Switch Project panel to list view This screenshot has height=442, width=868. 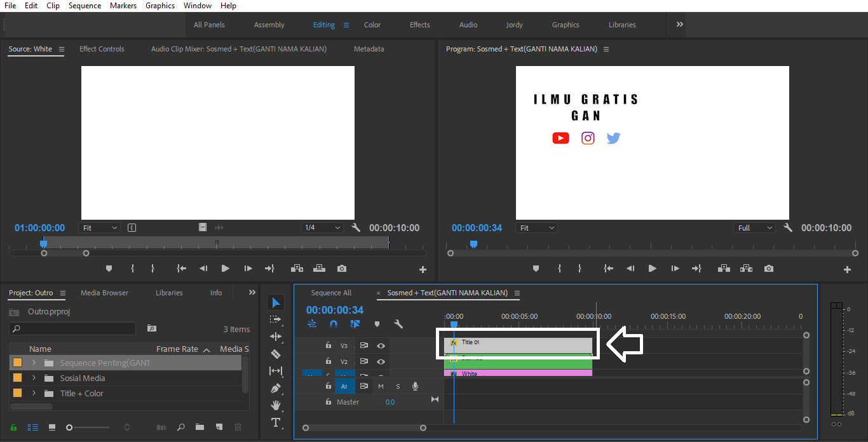[32, 427]
